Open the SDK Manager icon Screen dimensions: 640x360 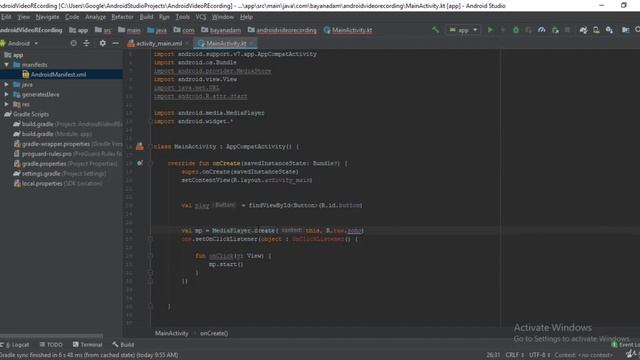coord(609,30)
